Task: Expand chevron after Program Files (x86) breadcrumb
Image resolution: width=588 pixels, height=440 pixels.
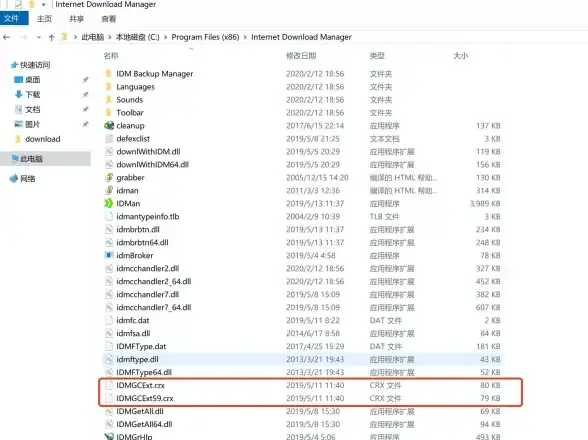Action: [x=245, y=37]
